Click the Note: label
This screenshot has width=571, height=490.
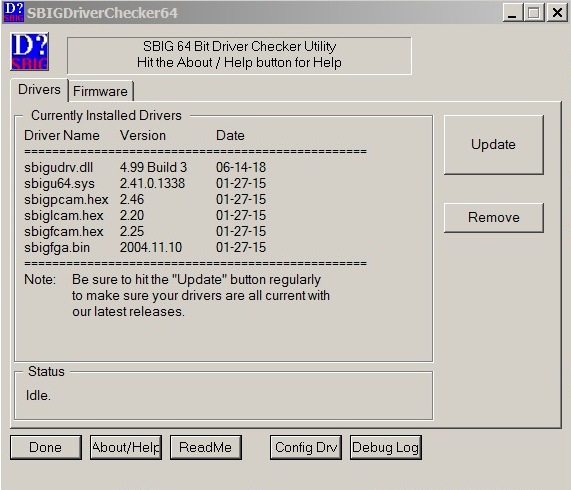pyautogui.click(x=40, y=280)
